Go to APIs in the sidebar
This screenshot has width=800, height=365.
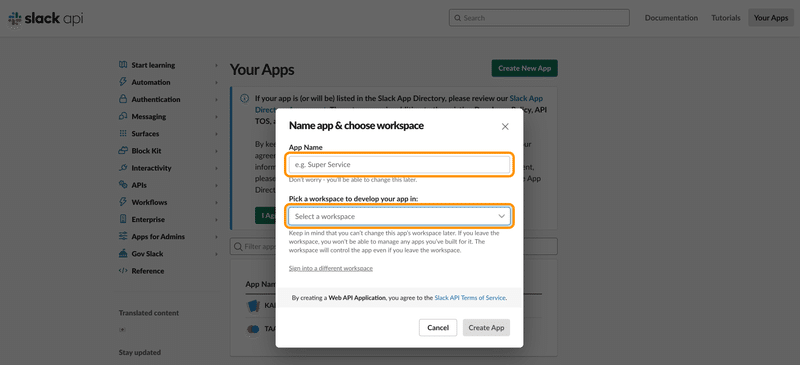[x=139, y=185]
